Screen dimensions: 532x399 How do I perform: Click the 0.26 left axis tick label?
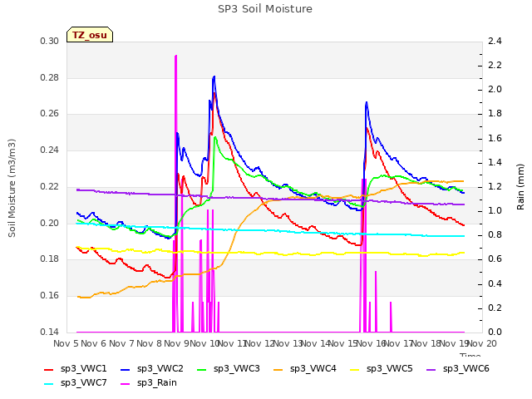50,113
